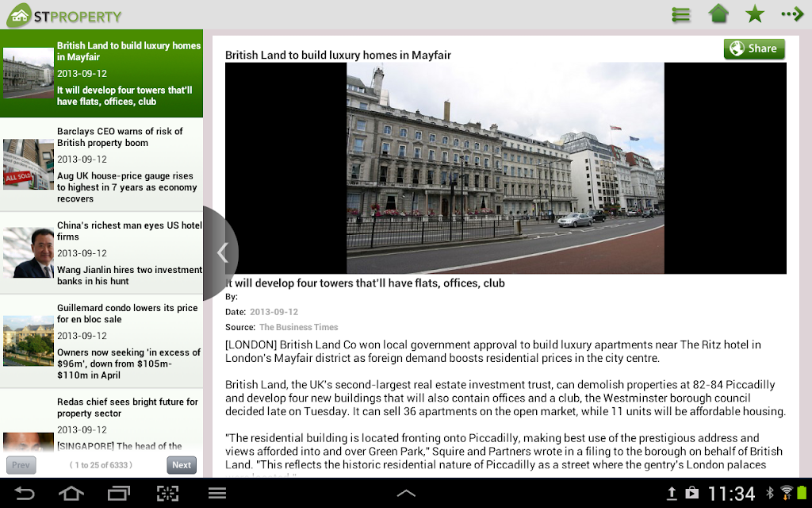Go to the home screen via house icon
The width and height of the screenshot is (812, 508).
coord(718,14)
